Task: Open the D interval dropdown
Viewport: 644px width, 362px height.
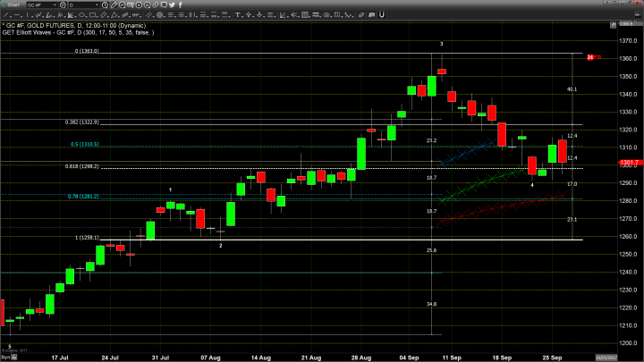Action: point(97,5)
